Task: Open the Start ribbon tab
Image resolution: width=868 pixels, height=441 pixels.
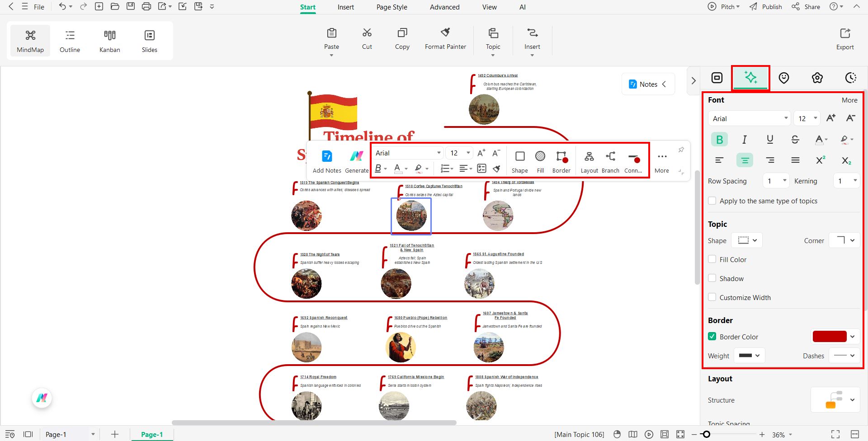Action: coord(308,7)
